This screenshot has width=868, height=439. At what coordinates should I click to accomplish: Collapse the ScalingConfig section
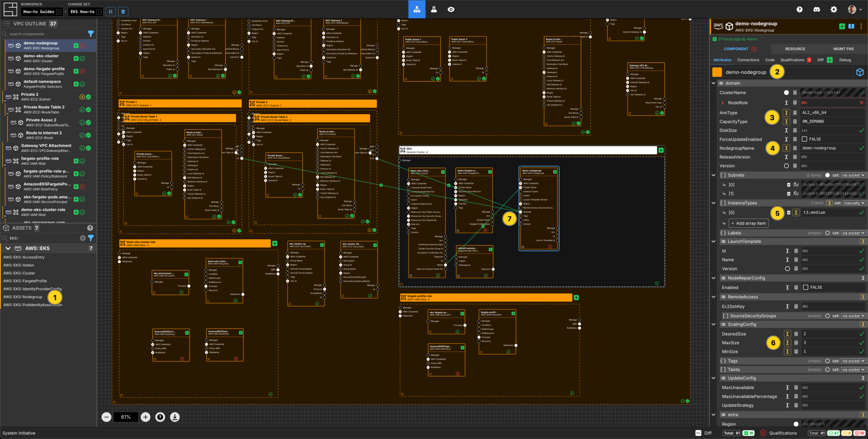pos(713,324)
